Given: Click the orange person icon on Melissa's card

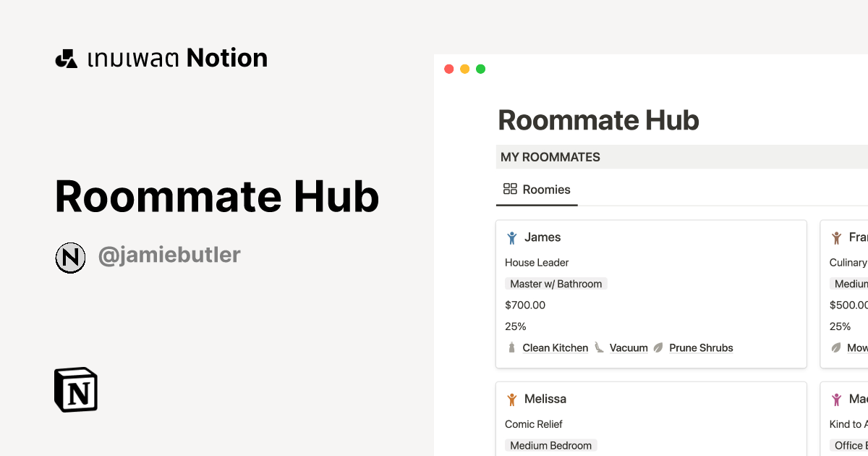Looking at the screenshot, I should pyautogui.click(x=512, y=399).
